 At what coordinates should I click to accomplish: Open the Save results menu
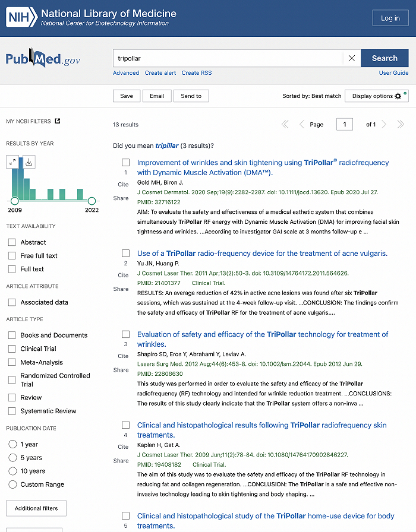(127, 96)
